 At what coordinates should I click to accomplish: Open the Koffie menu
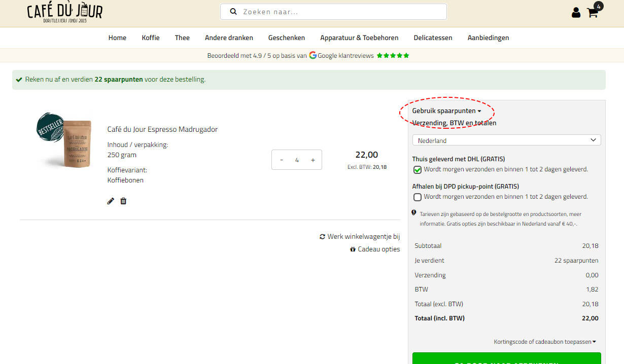[151, 38]
